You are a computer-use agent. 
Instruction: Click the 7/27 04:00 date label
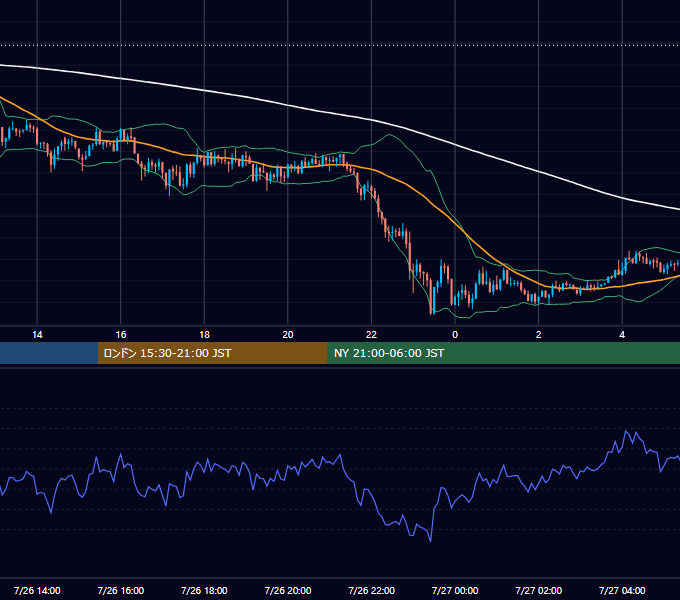pyautogui.click(x=622, y=590)
